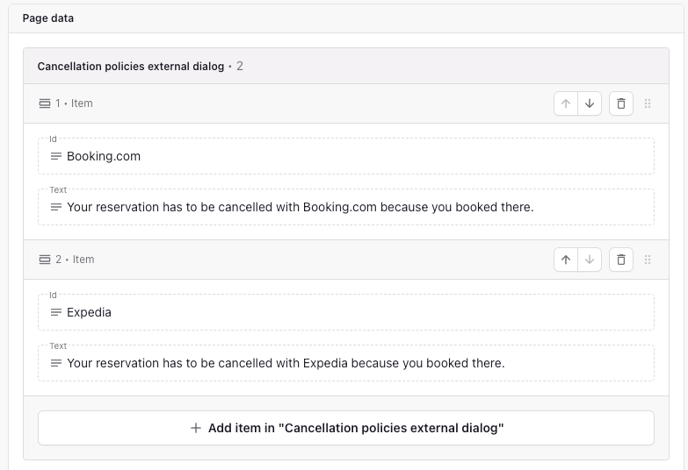The height and width of the screenshot is (470, 688).
Task: Move the Booking.com item down
Action: [x=590, y=103]
